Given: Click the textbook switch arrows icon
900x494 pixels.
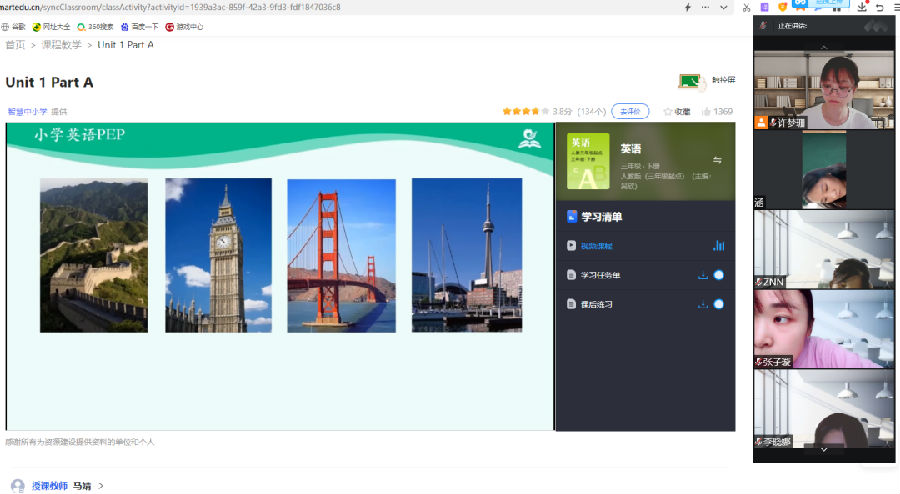Looking at the screenshot, I should pos(717,160).
